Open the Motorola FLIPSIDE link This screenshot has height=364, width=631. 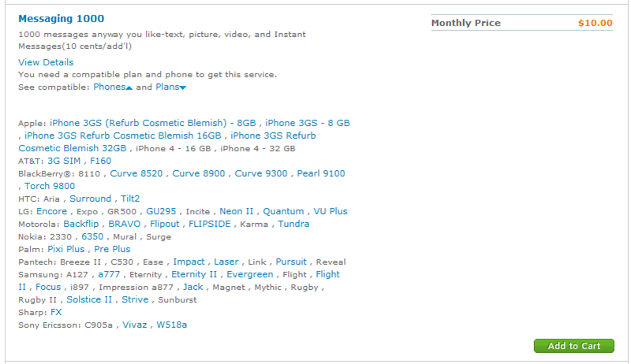point(210,224)
